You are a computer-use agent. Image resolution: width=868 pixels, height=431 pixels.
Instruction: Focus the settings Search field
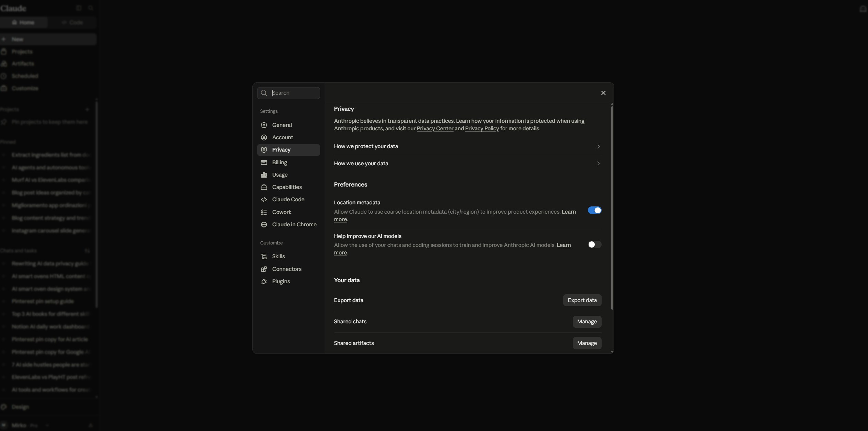point(289,93)
